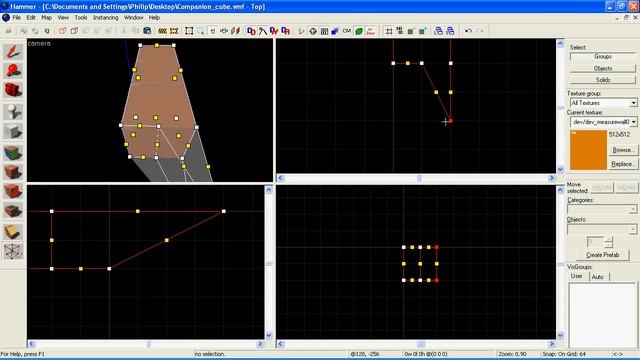Screen dimensions: 640x360
Task: Click the Apply Current Texture tool
Action: (x=13, y=172)
